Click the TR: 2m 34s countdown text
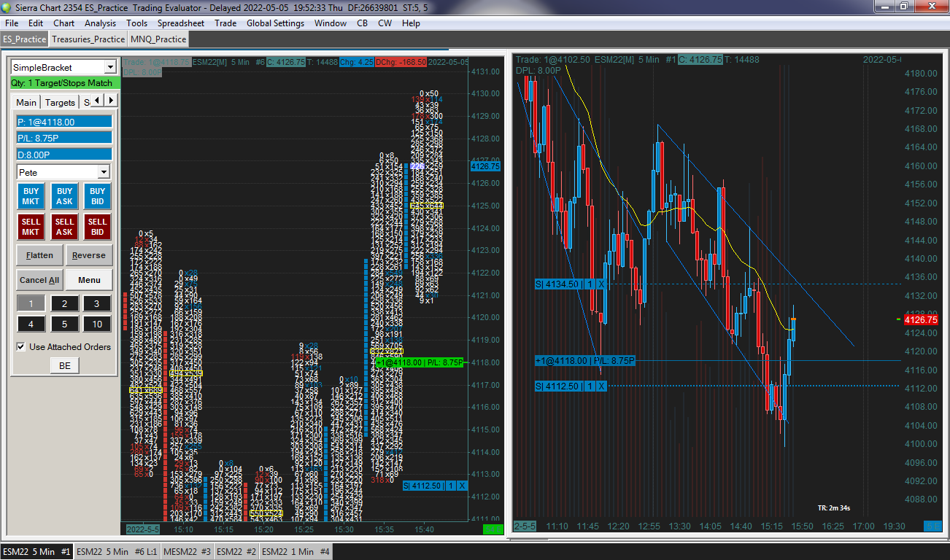 (834, 507)
